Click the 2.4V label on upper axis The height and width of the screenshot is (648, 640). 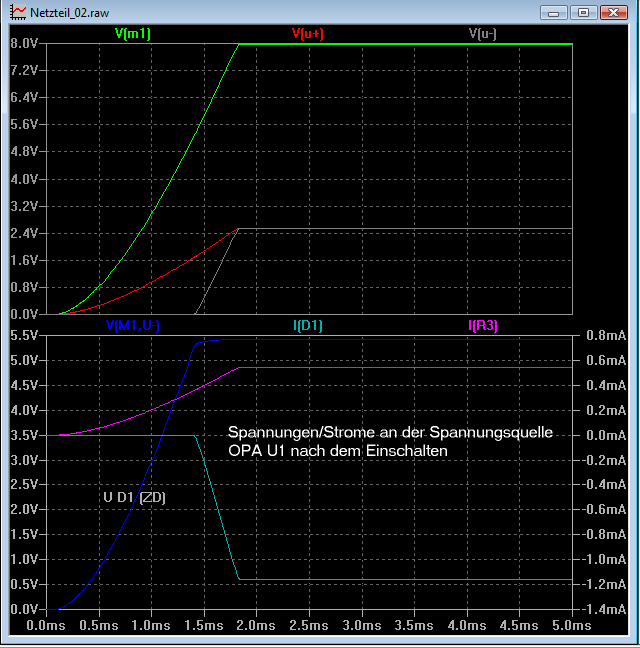24,233
